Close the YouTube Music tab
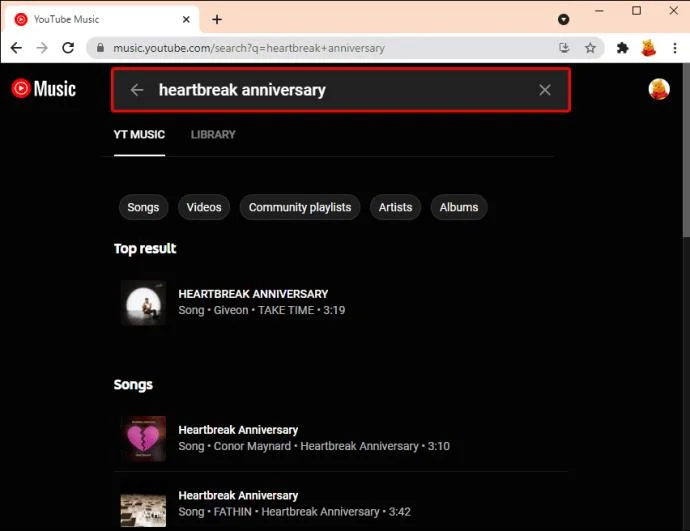This screenshot has width=690, height=531. tap(186, 19)
